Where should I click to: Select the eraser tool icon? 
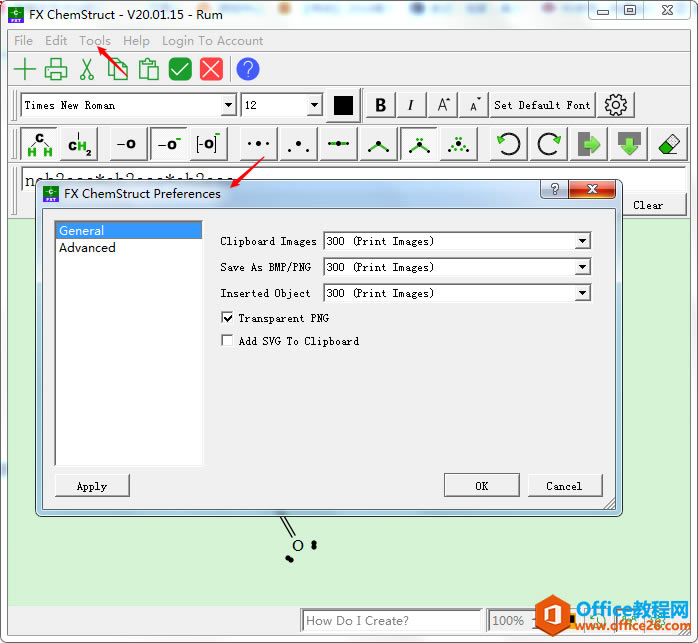669,144
